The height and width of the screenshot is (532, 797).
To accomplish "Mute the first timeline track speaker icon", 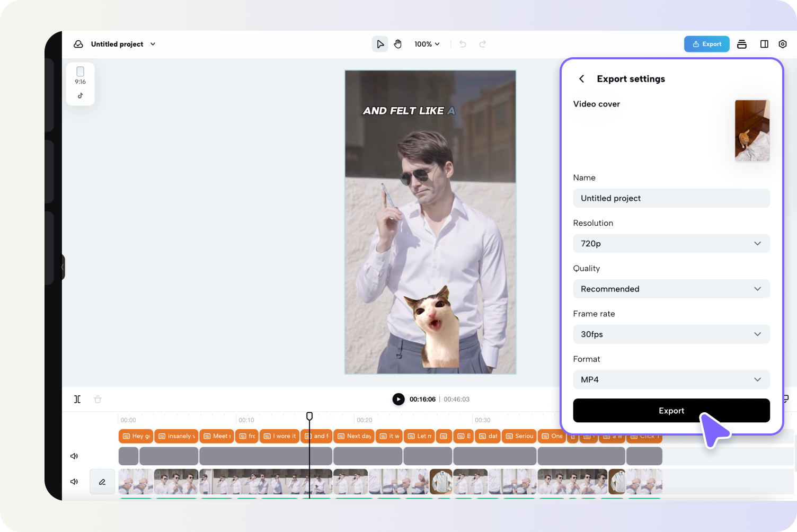I will click(x=74, y=456).
